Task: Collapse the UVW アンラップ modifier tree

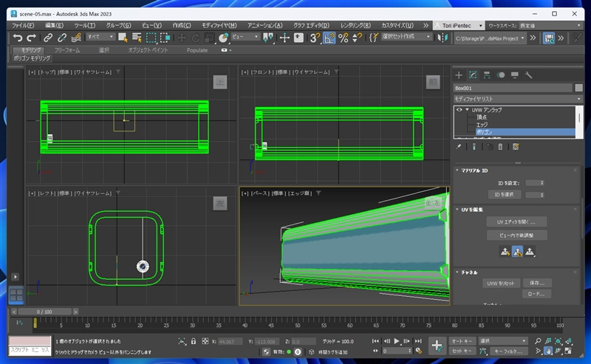Action: tap(467, 109)
